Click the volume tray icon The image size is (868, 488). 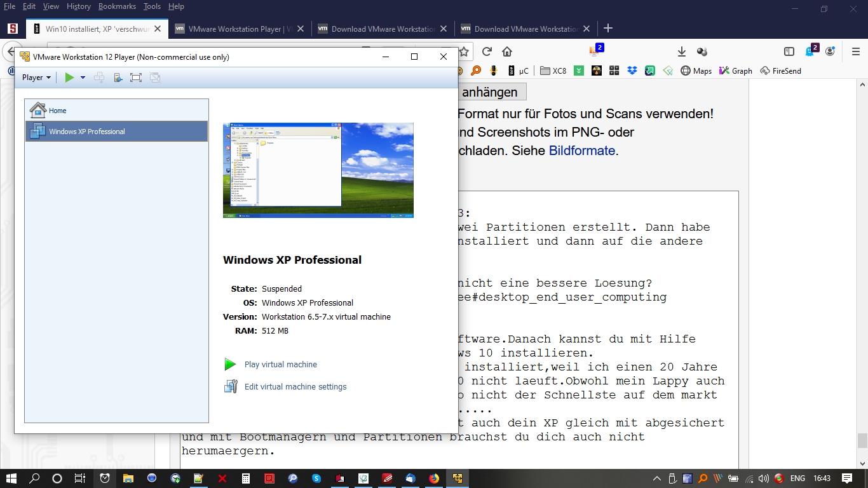point(764,478)
